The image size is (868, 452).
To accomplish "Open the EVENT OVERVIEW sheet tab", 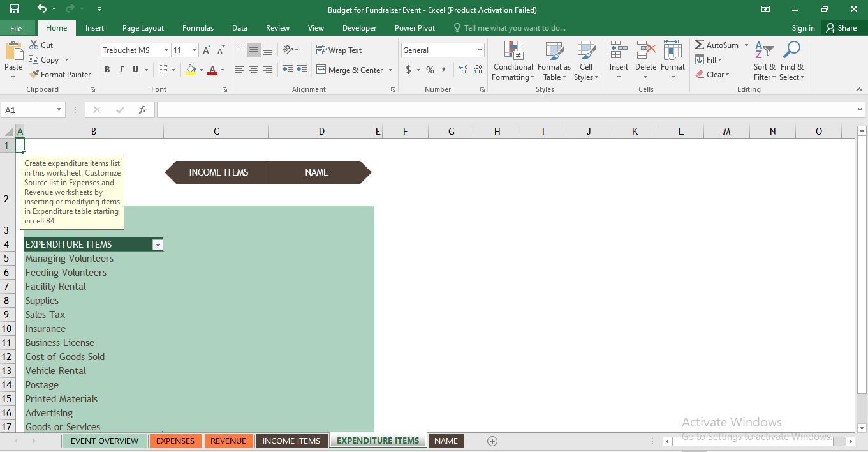I will [104, 441].
